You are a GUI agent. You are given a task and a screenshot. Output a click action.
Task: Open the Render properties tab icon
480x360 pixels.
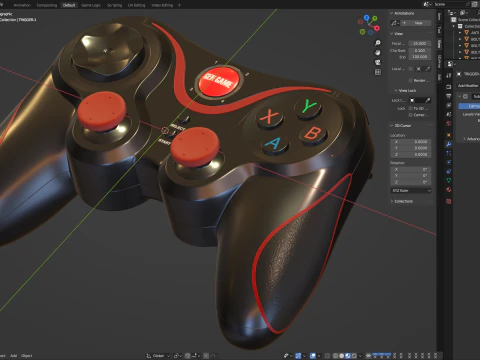pos(449,87)
